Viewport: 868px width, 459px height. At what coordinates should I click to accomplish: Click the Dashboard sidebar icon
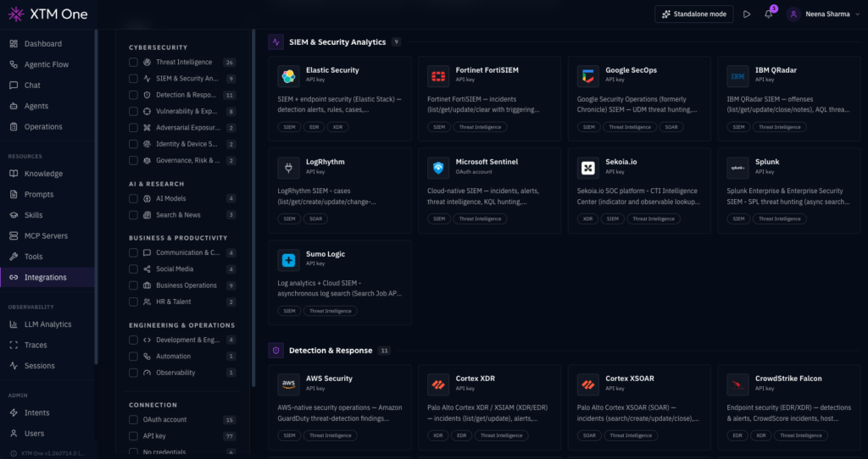14,44
